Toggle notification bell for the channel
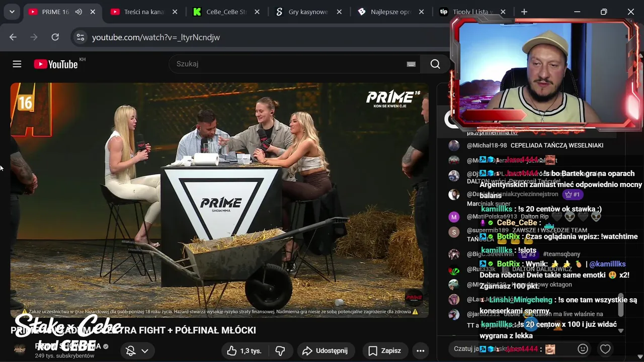This screenshot has width=644, height=362. click(x=131, y=351)
